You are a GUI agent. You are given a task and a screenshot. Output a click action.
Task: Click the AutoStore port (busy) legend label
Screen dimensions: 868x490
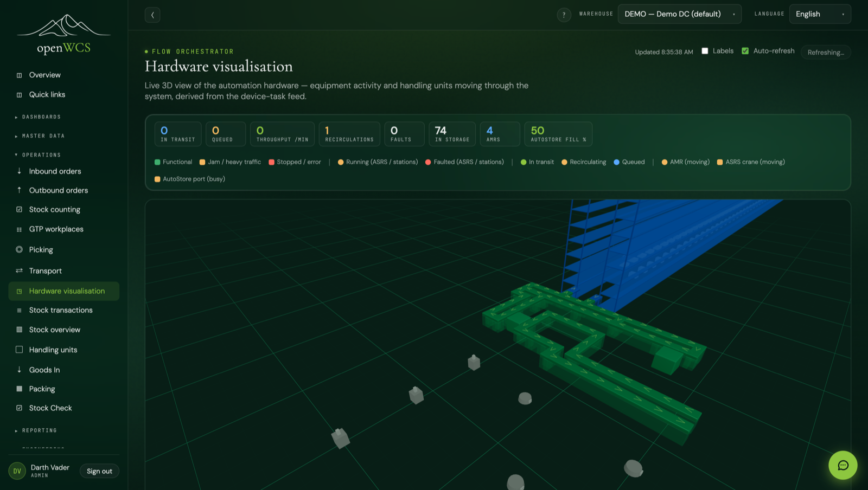pos(194,179)
